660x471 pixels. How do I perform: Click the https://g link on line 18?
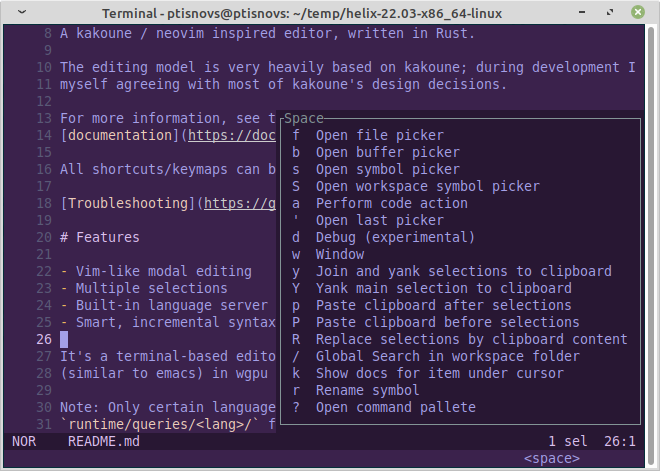[x=240, y=203]
